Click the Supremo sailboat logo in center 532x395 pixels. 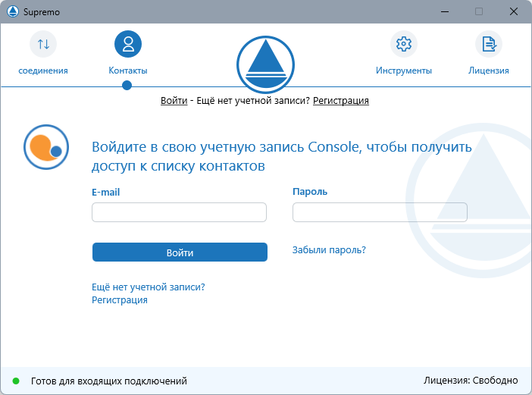(266, 64)
